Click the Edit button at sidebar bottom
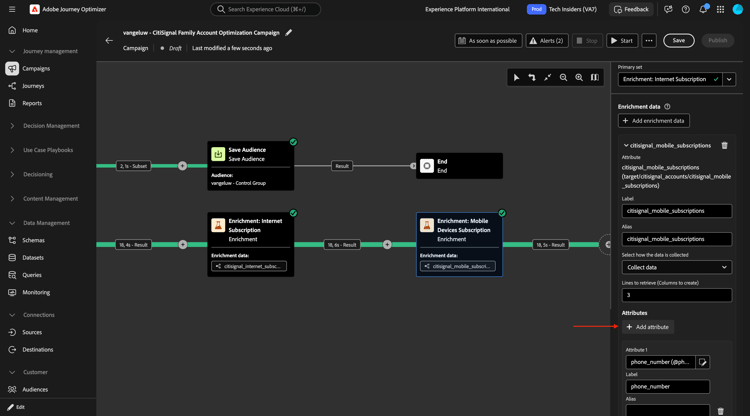This screenshot has width=750, height=416. [x=16, y=407]
